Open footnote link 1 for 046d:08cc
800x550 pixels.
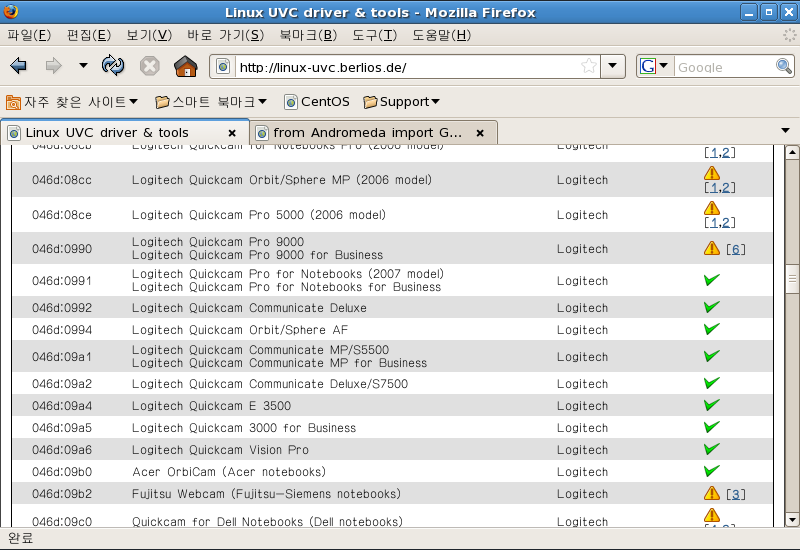click(714, 188)
